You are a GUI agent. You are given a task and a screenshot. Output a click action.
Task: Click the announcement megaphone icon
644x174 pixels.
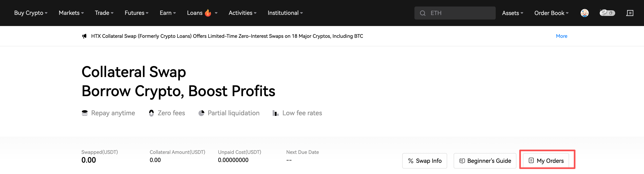click(x=85, y=36)
